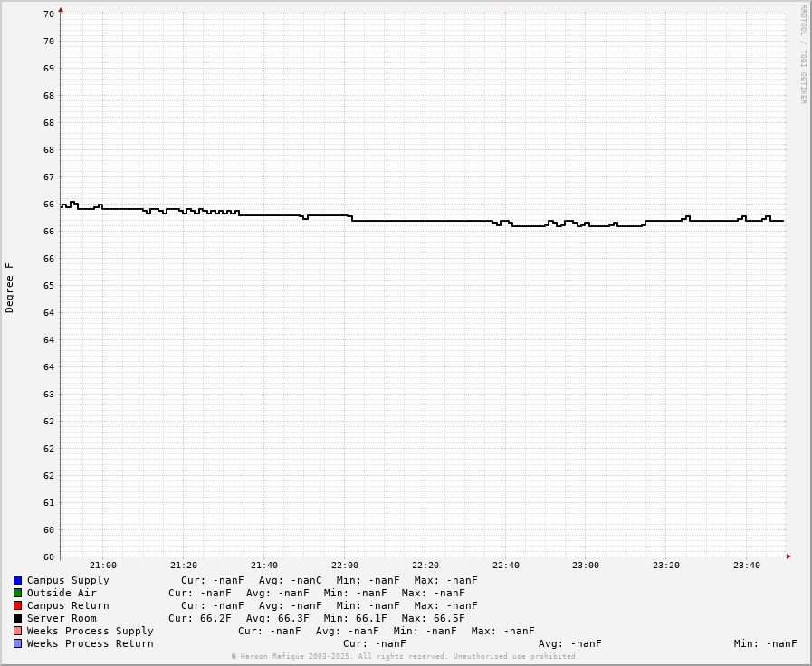This screenshot has width=812, height=666.
Task: Click the 22:00 time axis label
Action: coord(344,566)
